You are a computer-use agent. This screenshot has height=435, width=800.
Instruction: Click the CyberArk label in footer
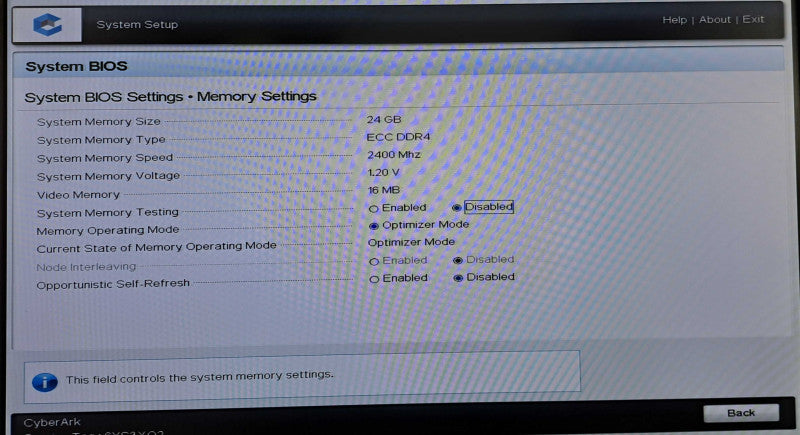click(52, 422)
